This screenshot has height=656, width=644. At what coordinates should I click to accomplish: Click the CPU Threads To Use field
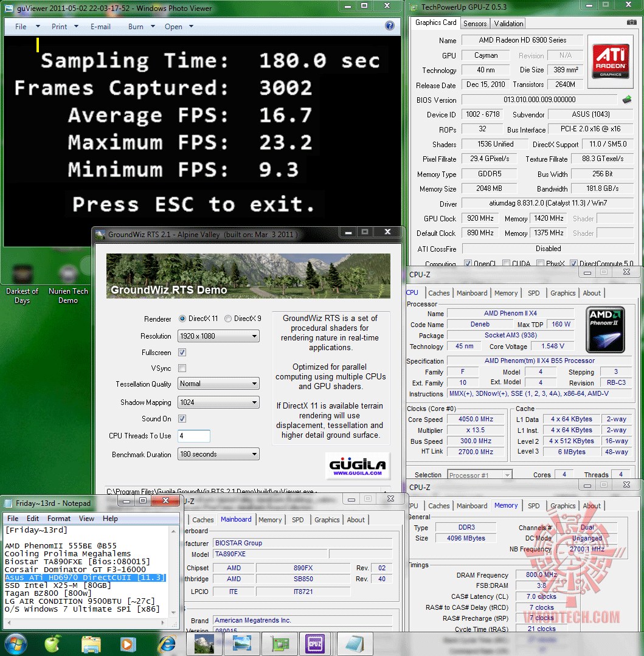click(194, 435)
